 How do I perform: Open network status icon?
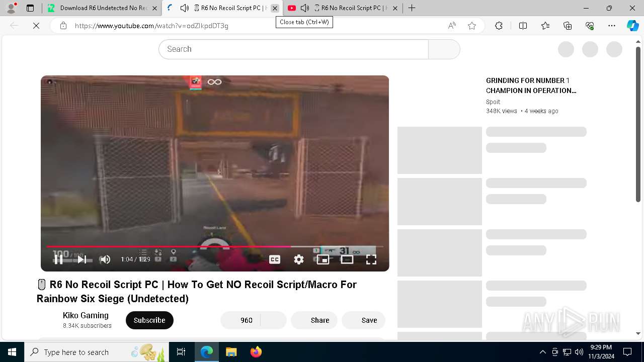(567, 352)
